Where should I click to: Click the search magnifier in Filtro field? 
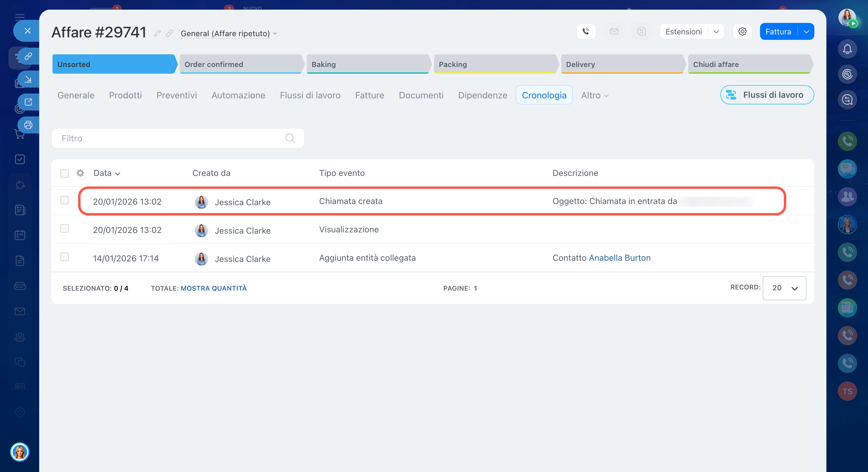(290, 138)
